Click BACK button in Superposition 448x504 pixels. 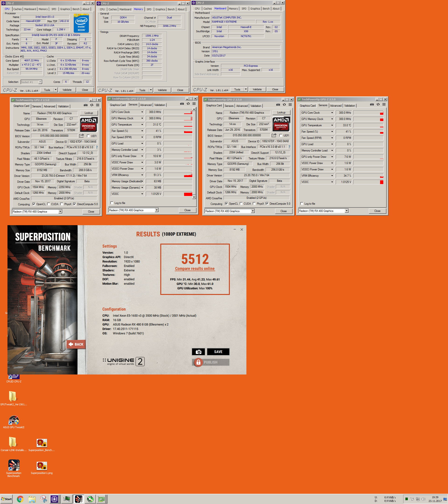tap(76, 344)
